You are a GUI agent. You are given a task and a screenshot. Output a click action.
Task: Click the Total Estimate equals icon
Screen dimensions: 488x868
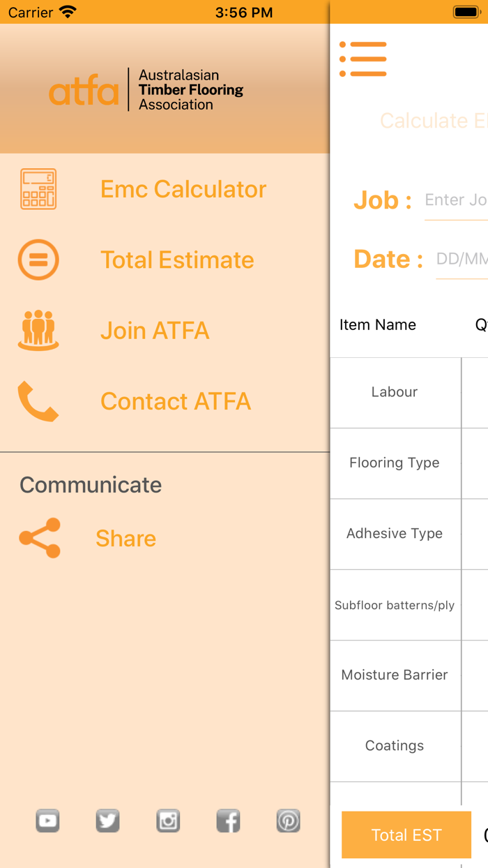(38, 260)
